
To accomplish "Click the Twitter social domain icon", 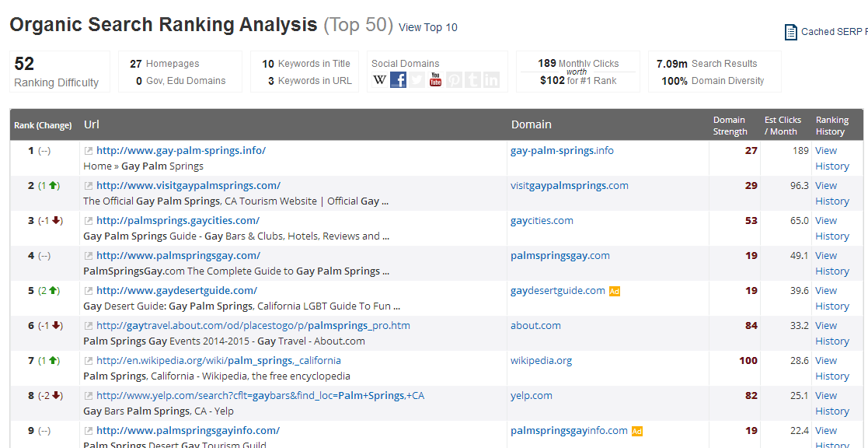I will pyautogui.click(x=417, y=79).
